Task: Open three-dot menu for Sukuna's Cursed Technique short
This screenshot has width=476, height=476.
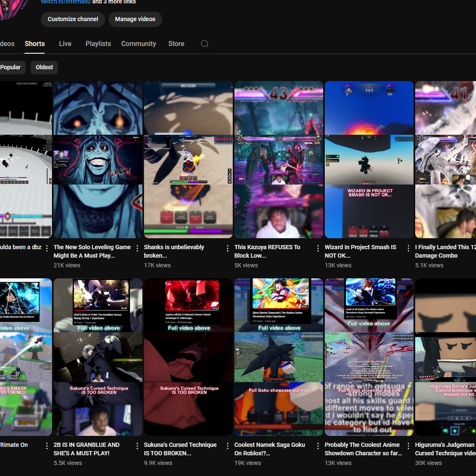Action: tap(228, 446)
